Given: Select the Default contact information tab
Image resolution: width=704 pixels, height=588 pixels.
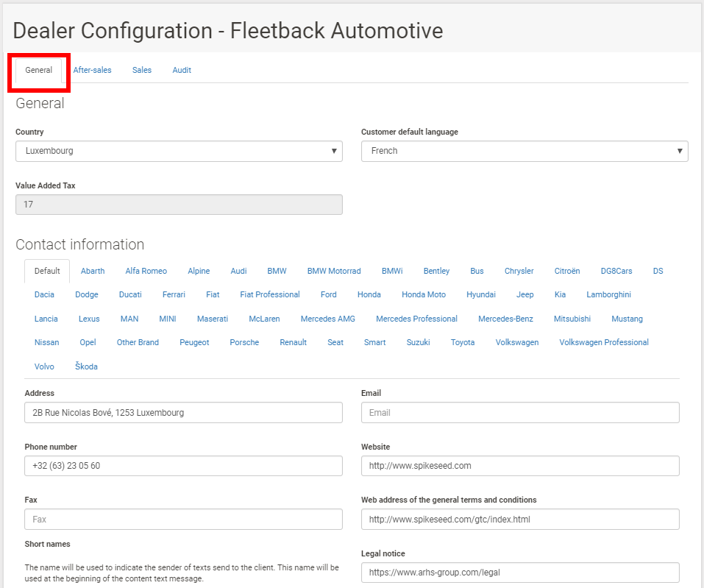Looking at the screenshot, I should (x=46, y=271).
